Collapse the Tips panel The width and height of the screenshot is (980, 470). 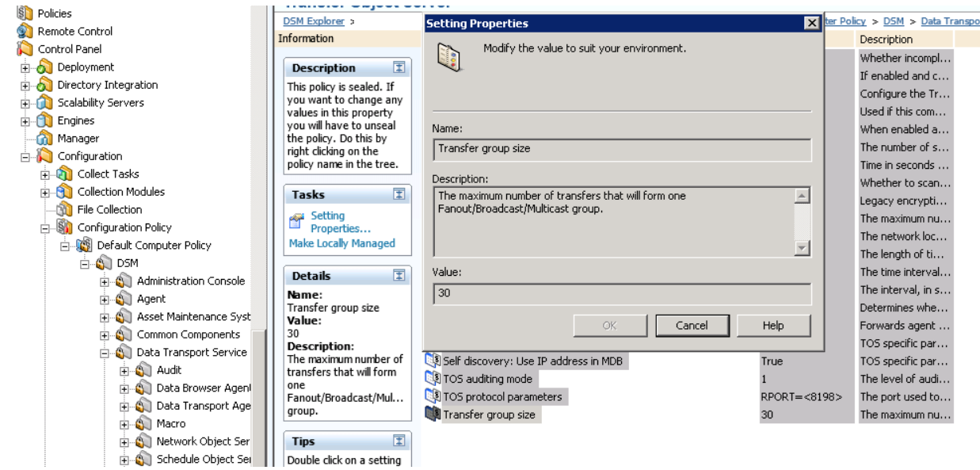point(398,441)
